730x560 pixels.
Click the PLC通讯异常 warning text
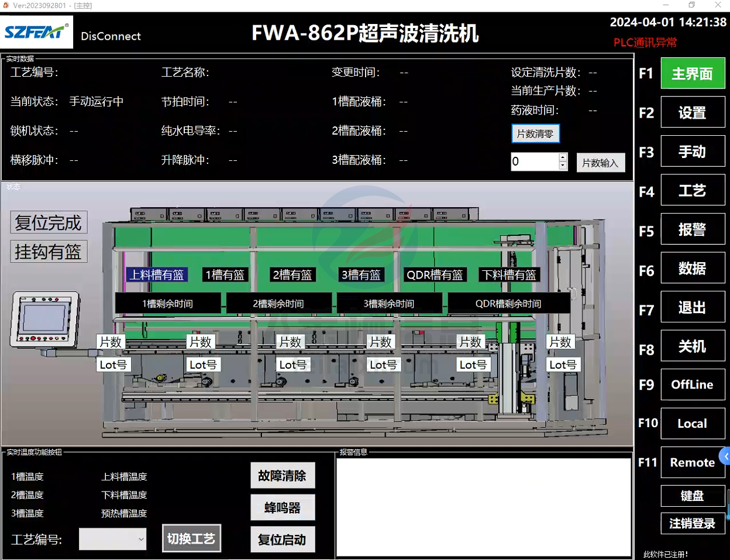point(645,42)
